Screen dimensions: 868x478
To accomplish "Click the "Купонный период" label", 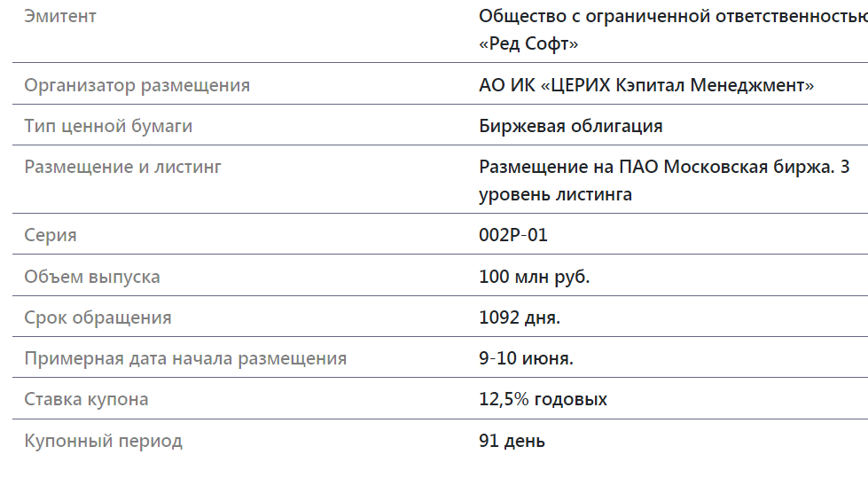I will (x=103, y=441).
